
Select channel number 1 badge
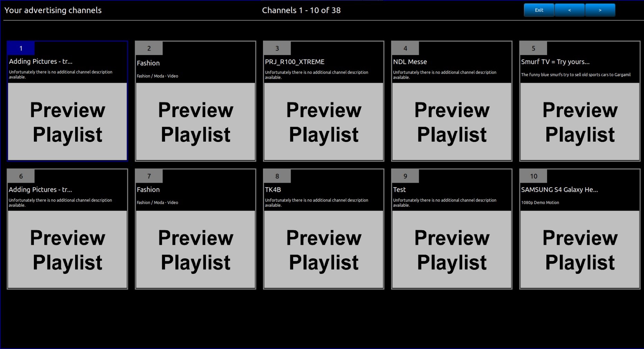coord(21,48)
